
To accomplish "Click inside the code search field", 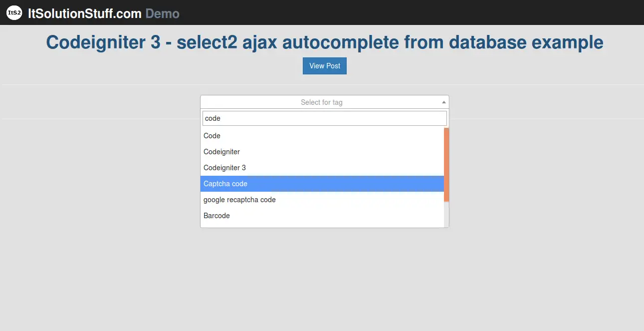I will click(324, 118).
